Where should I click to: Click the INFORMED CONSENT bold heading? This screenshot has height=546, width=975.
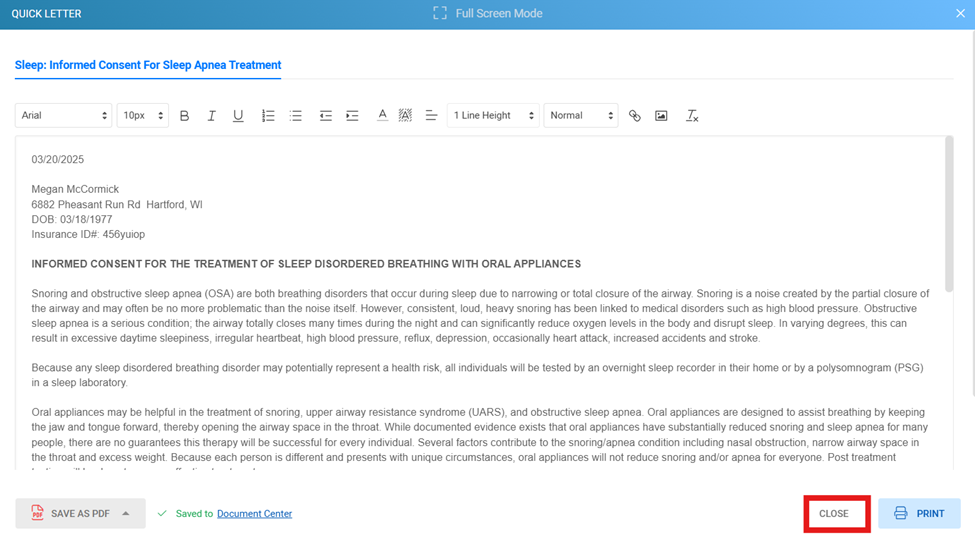pyautogui.click(x=306, y=264)
